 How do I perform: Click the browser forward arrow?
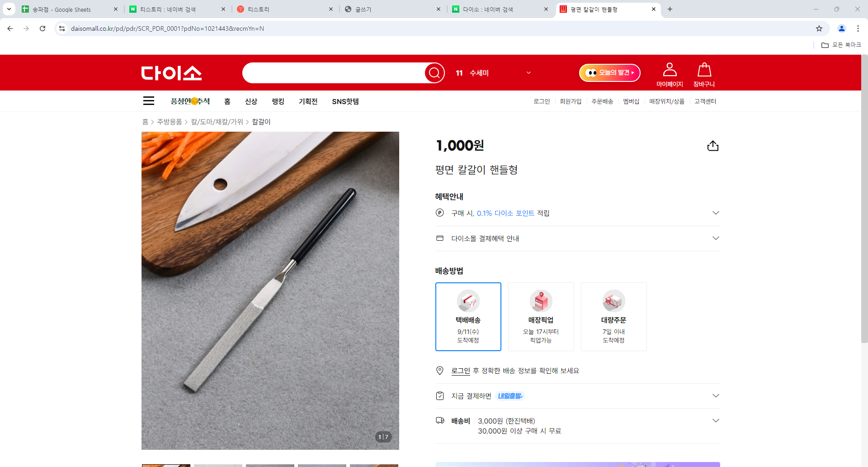26,29
